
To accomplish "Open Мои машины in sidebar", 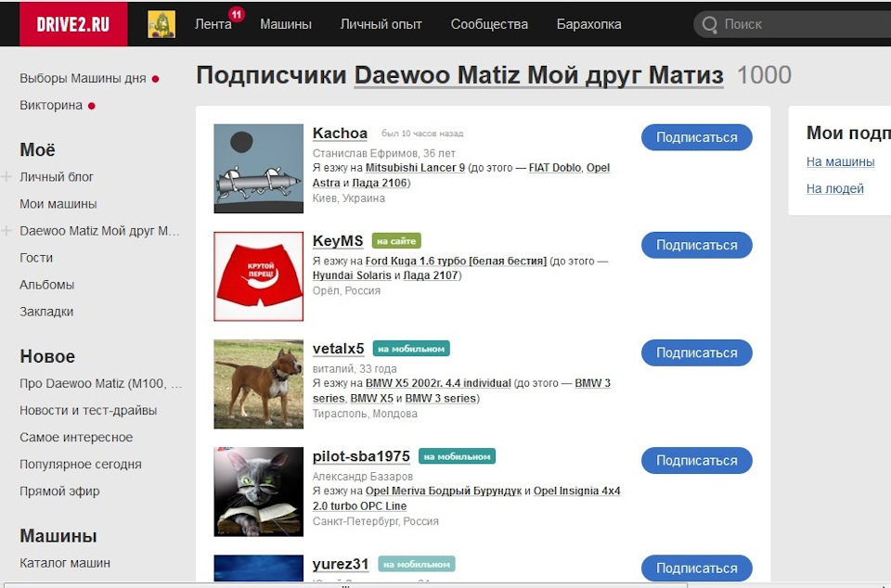I will (58, 204).
